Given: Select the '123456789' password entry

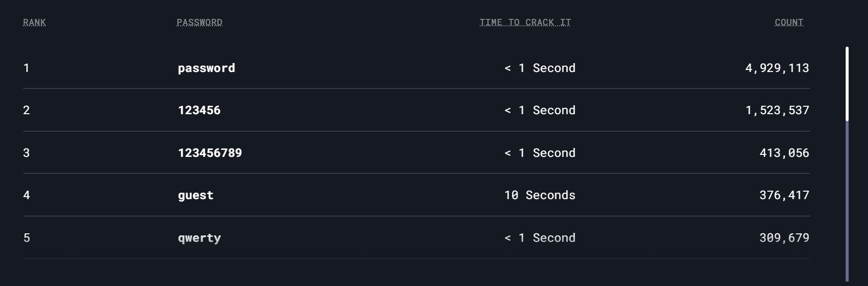Looking at the screenshot, I should tap(210, 153).
